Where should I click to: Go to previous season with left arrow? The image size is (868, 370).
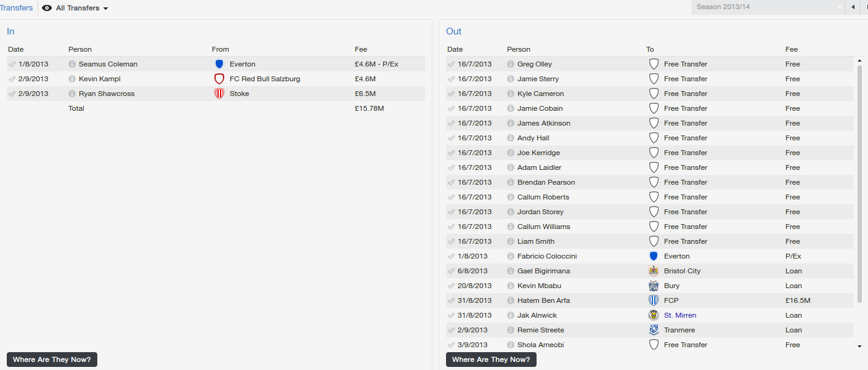click(853, 7)
